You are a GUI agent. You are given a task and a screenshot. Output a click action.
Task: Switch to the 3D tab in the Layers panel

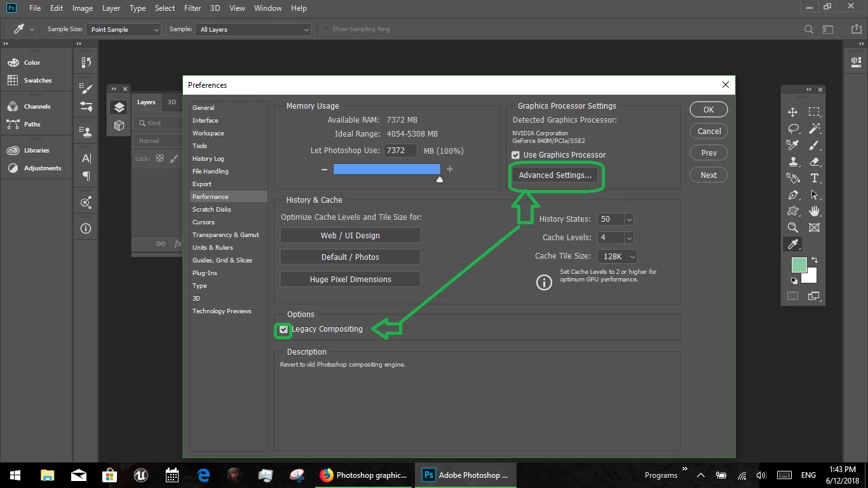[172, 102]
